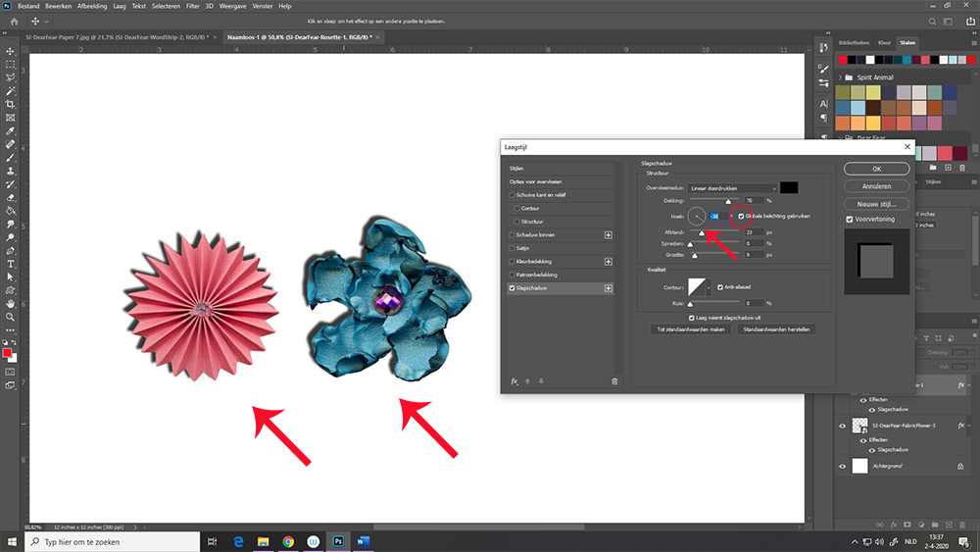980x552 pixels.
Task: Select the Healing Brush tool
Action: point(10,144)
